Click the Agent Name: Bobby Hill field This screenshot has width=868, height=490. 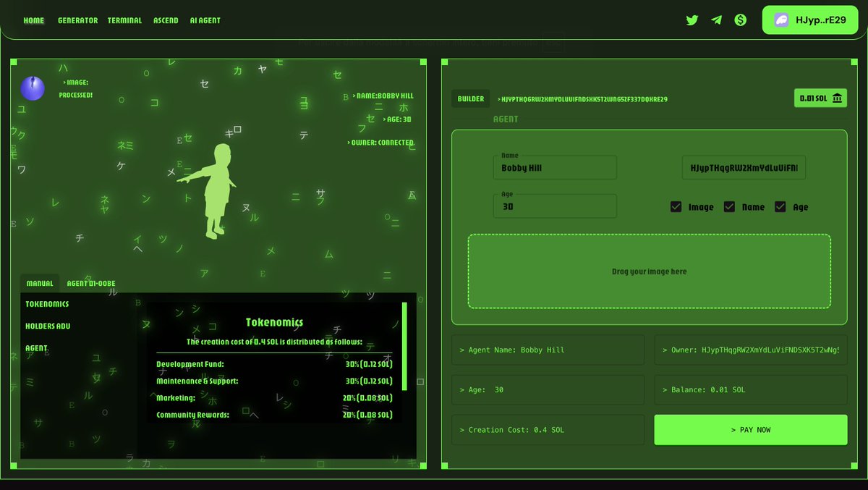548,350
